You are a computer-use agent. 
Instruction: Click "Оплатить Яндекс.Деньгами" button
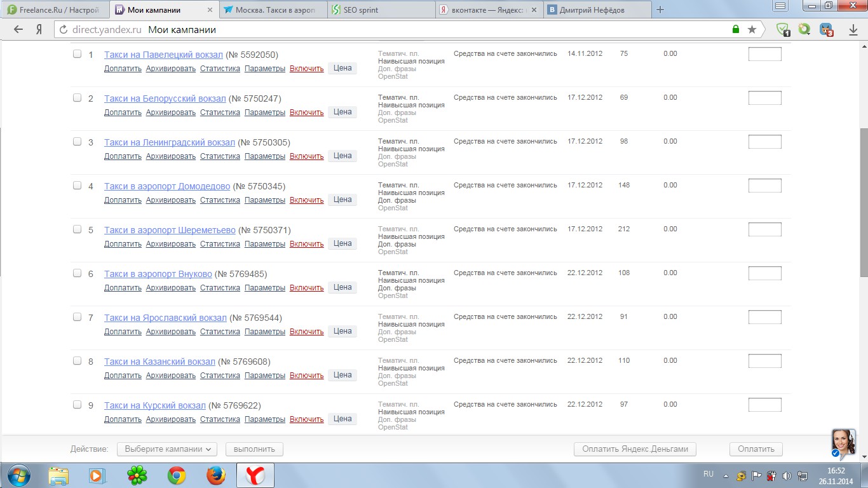[635, 449]
